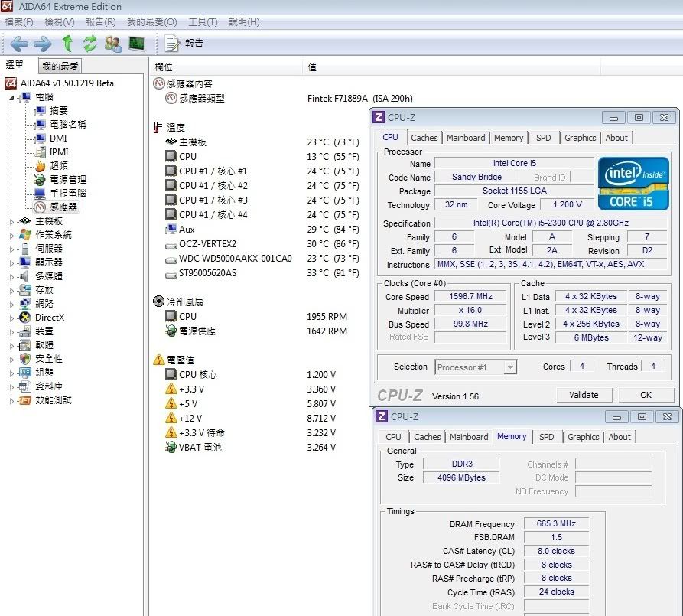Open Caches tab in upper CPU-Z window

(424, 139)
